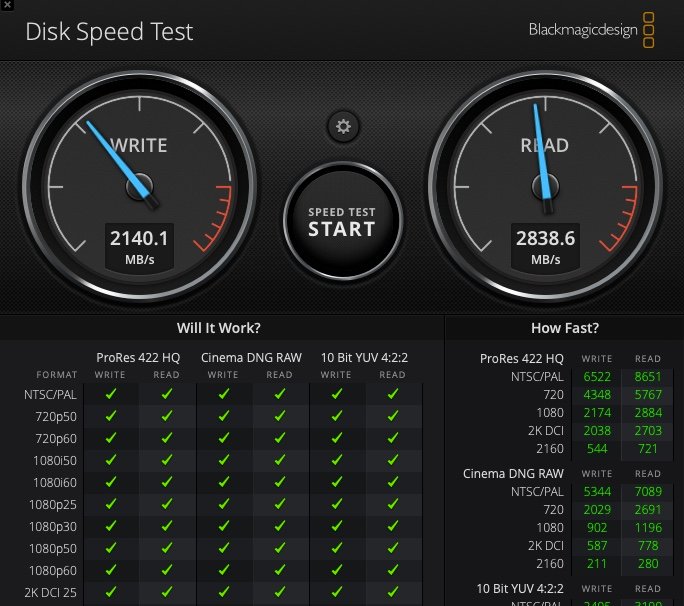Click ProRes NTSC/PAL write value 6522

[597, 377]
